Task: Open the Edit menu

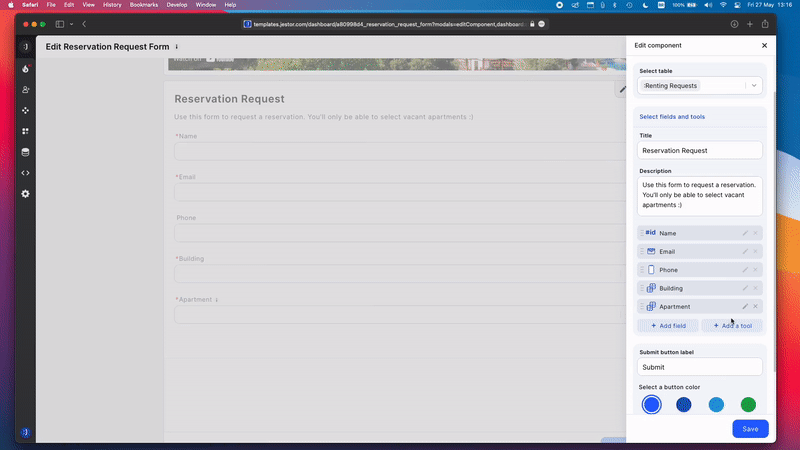Action: click(x=69, y=5)
